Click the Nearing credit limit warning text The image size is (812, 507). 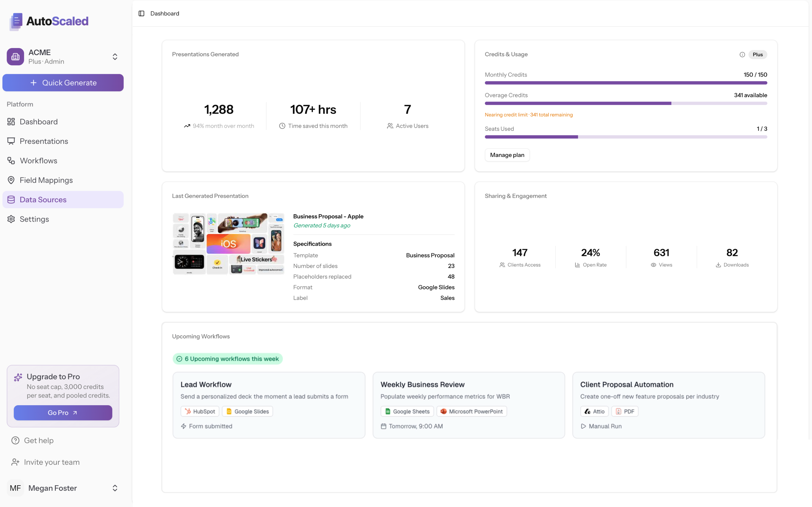point(529,115)
